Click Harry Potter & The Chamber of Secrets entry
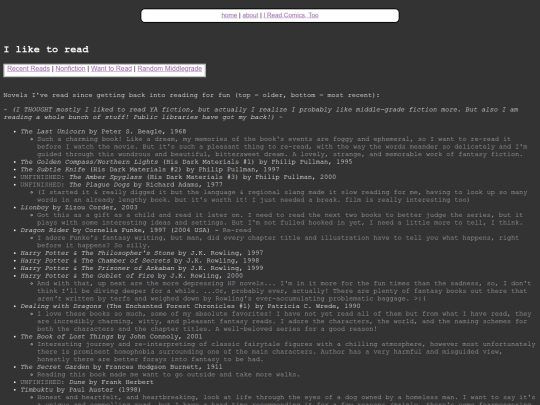Screen dimensions: 540x405 (x=140, y=260)
